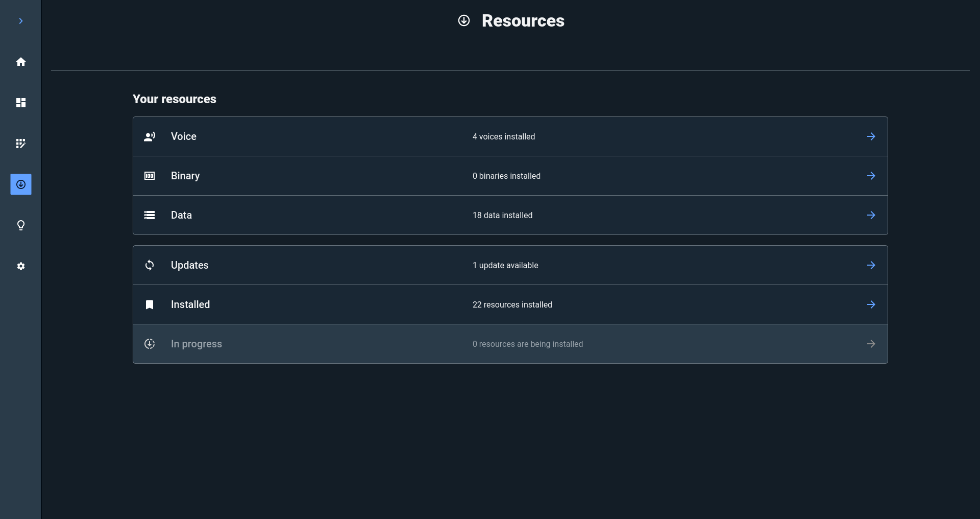Open the dashboard grid icon in sidebar
The width and height of the screenshot is (980, 519).
(21, 103)
